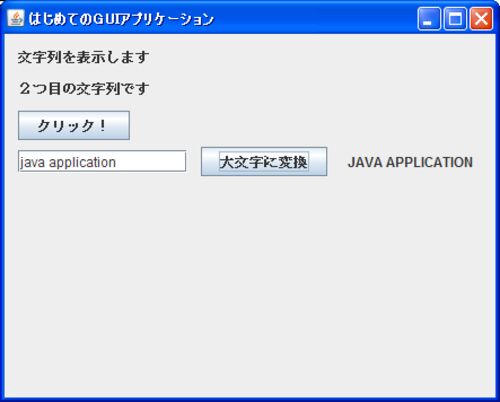Close the window with the red X
This screenshot has width=500, height=402.
point(481,19)
